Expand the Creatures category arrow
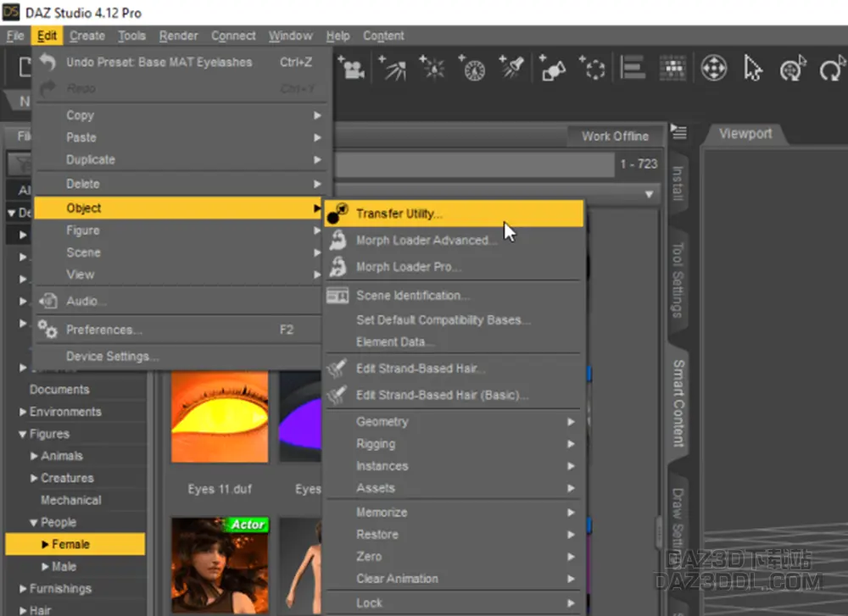848x616 pixels. 34,478
